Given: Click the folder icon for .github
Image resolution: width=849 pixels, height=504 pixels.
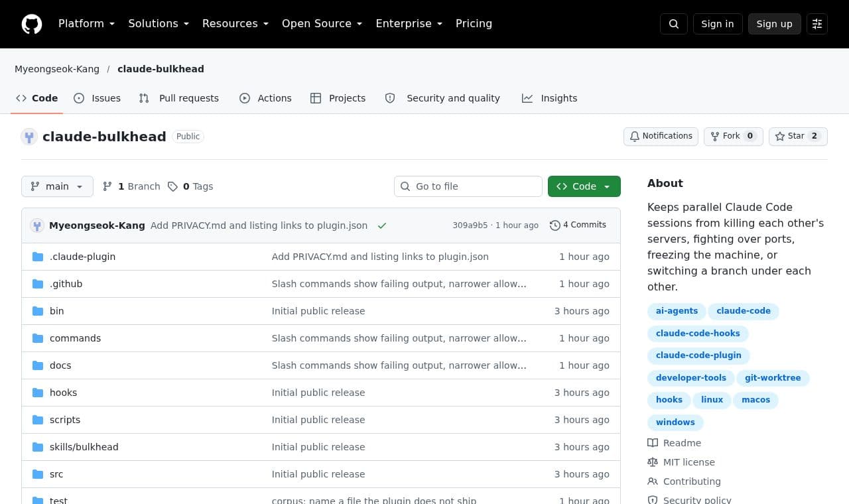Looking at the screenshot, I should click(x=38, y=284).
